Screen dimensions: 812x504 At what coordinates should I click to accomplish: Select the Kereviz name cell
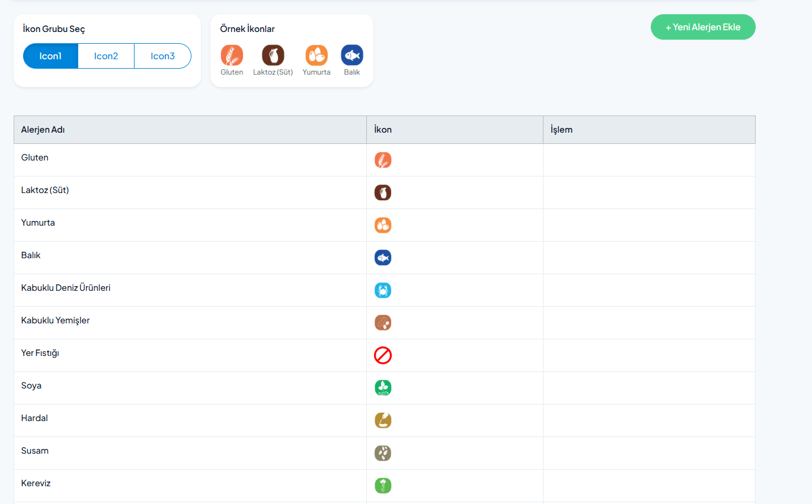coord(190,486)
